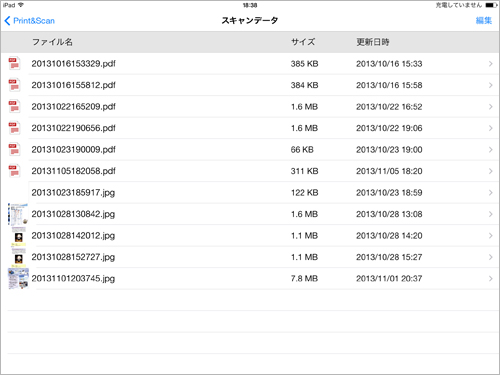500x375 pixels.
Task: Click the 更新日時 column header
Action: 373,42
